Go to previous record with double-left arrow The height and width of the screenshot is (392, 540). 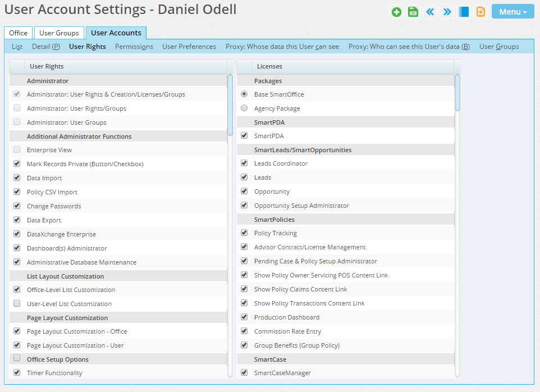click(430, 12)
